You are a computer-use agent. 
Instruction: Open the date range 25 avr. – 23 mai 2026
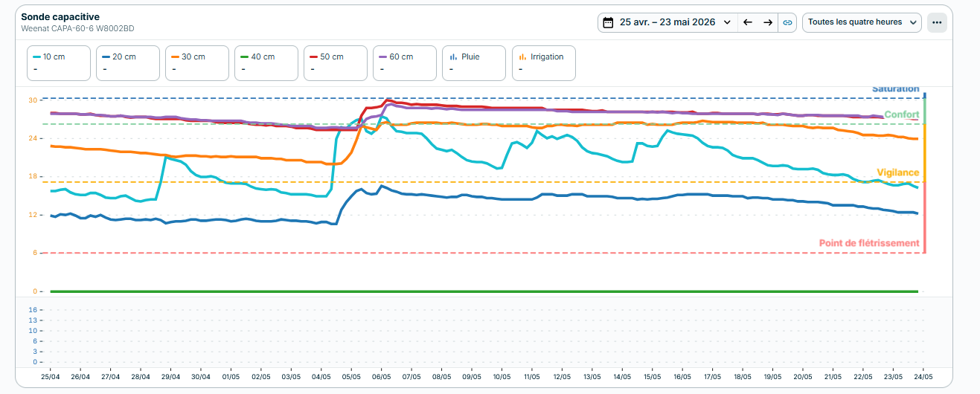click(667, 22)
